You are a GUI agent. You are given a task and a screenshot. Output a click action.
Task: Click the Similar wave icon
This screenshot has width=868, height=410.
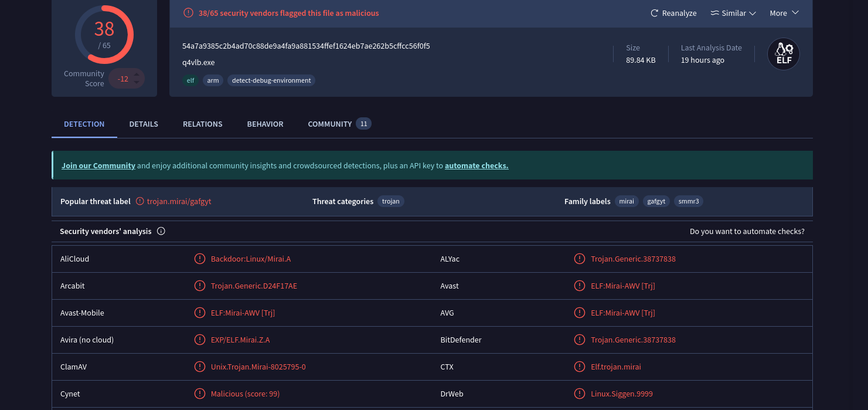click(714, 13)
